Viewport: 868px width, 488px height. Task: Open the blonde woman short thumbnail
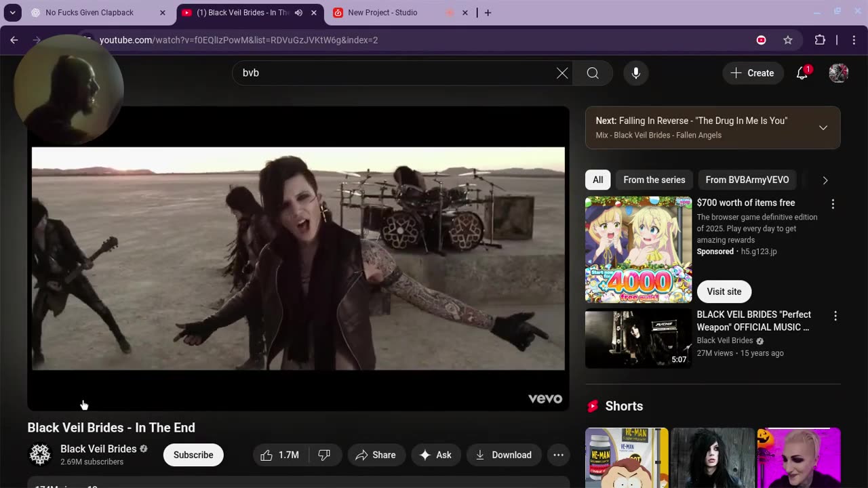pyautogui.click(x=799, y=457)
